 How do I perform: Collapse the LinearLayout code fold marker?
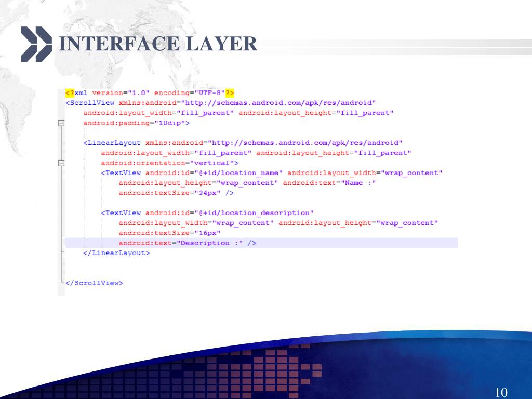61,163
